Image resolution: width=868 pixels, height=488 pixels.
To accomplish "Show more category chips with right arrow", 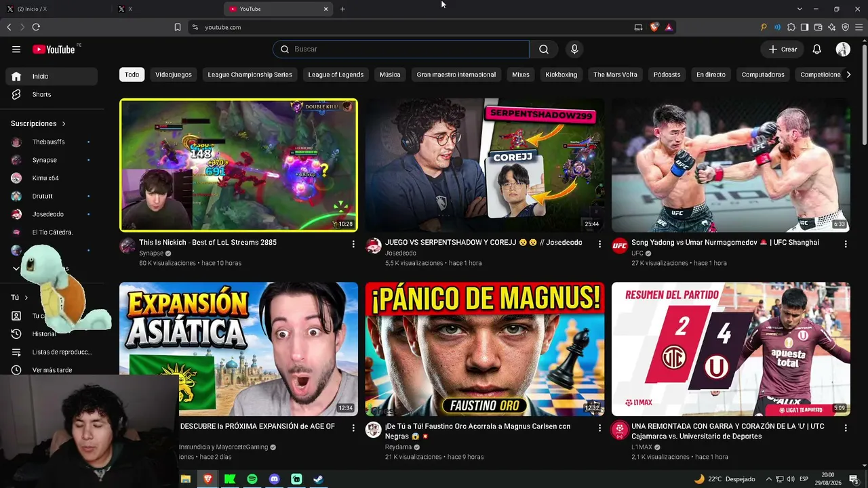I will [x=848, y=75].
